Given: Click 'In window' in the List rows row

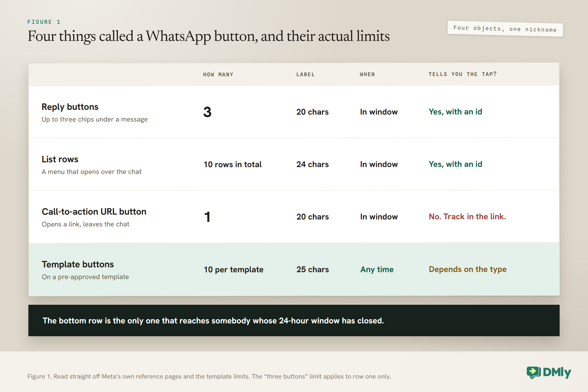Looking at the screenshot, I should tap(379, 164).
